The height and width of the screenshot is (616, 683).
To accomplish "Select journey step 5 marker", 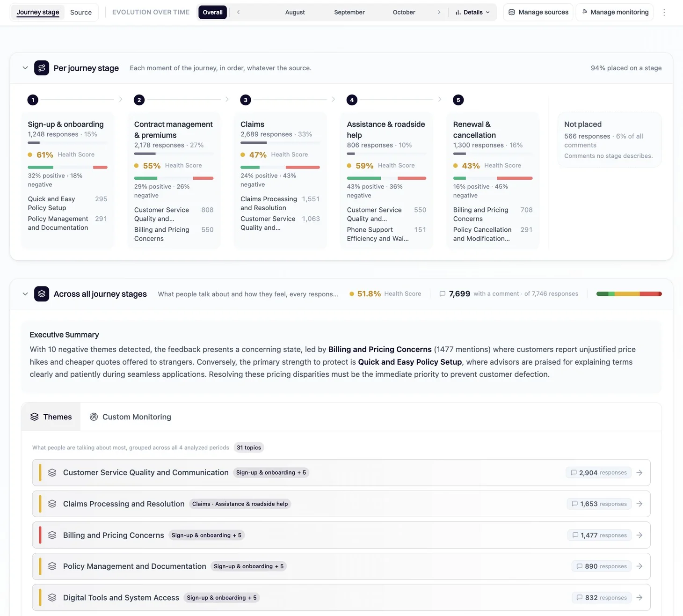I will pyautogui.click(x=458, y=100).
